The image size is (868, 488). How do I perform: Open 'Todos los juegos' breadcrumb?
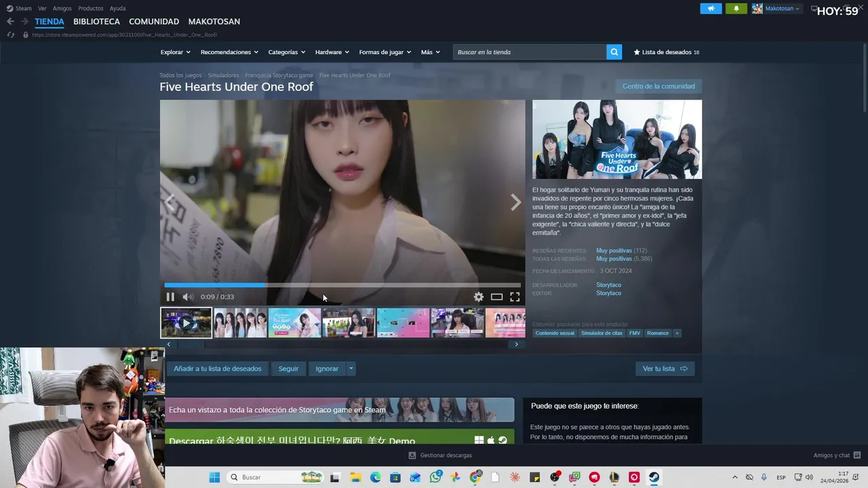point(180,75)
